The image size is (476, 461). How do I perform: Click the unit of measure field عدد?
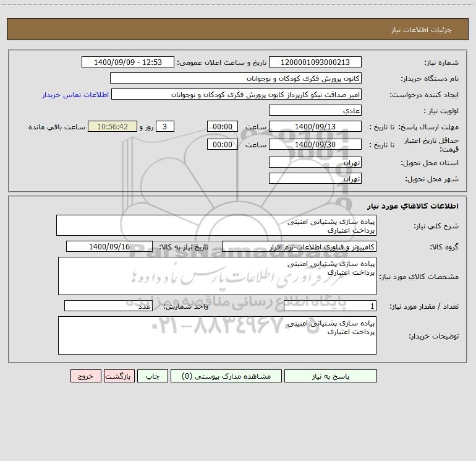(108, 306)
